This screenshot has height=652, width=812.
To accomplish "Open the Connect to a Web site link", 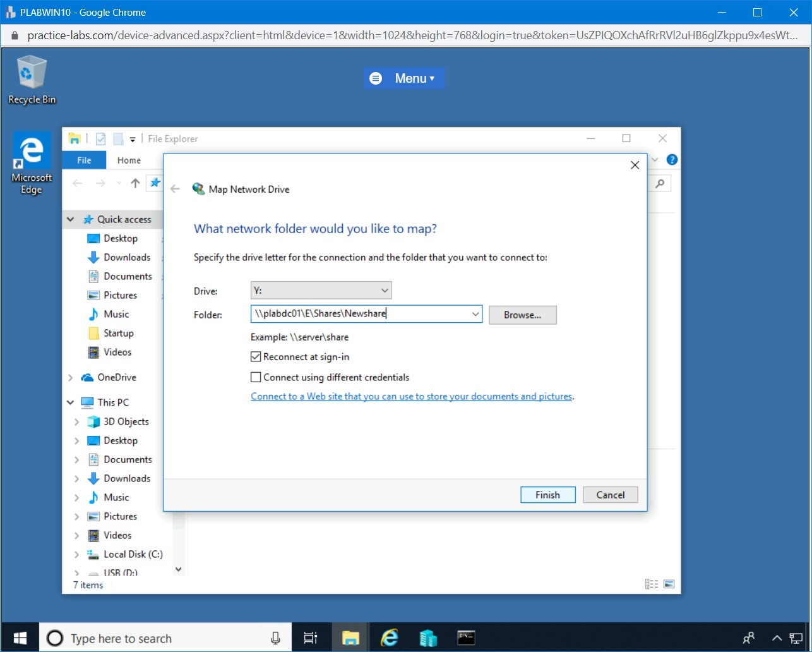I will [412, 397].
